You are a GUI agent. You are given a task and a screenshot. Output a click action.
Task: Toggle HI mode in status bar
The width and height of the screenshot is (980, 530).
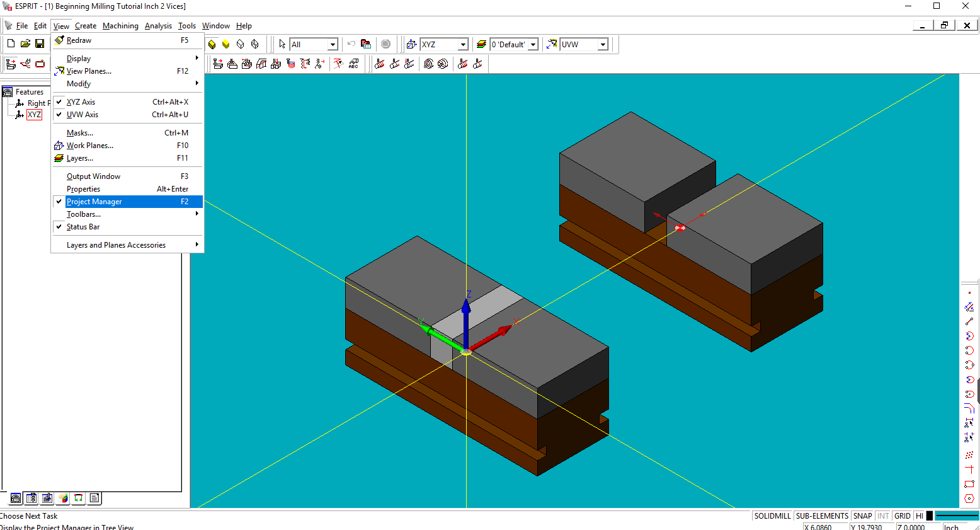click(920, 516)
